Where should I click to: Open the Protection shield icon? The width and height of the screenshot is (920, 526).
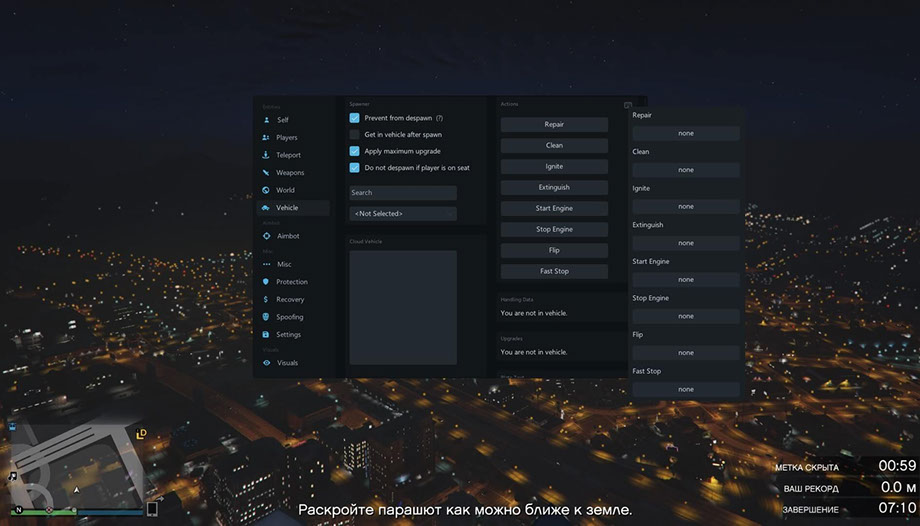coord(266,282)
